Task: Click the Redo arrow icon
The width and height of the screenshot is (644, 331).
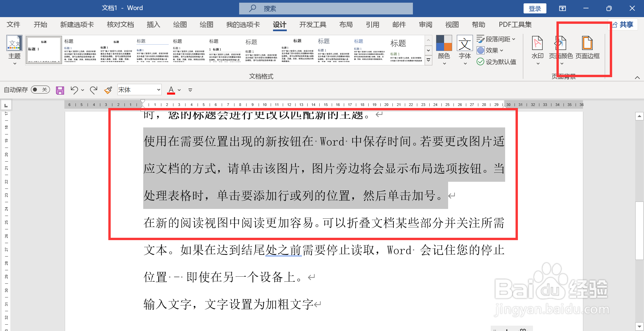Action: (94, 90)
